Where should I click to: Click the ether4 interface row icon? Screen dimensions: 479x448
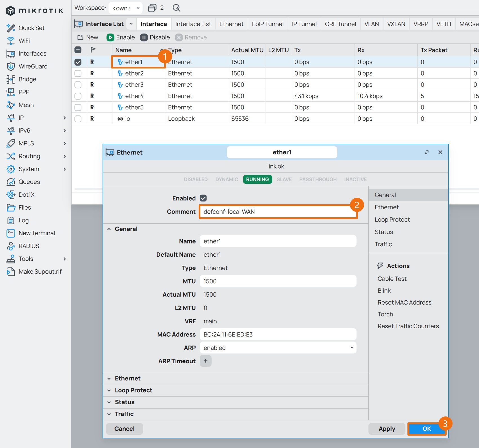point(120,96)
